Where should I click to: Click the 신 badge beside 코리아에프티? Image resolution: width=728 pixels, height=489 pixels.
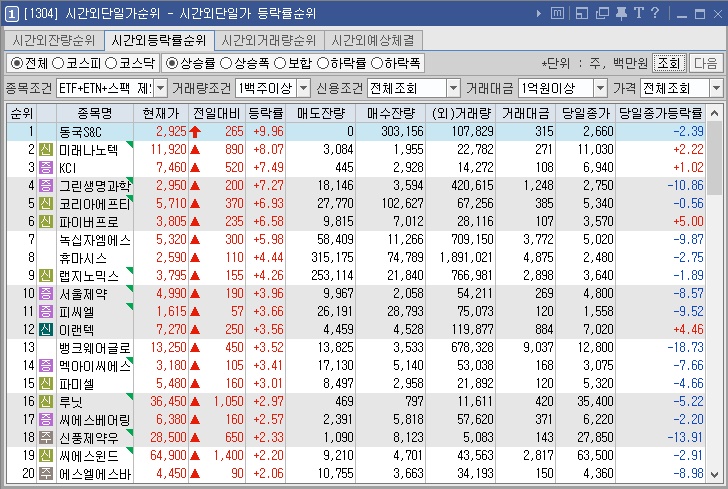point(46,203)
